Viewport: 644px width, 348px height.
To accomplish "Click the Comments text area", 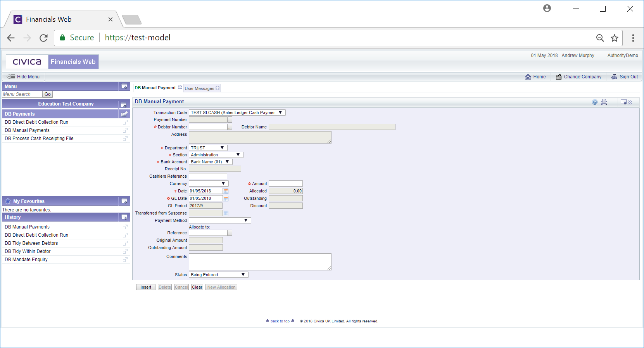I will tap(260, 262).
